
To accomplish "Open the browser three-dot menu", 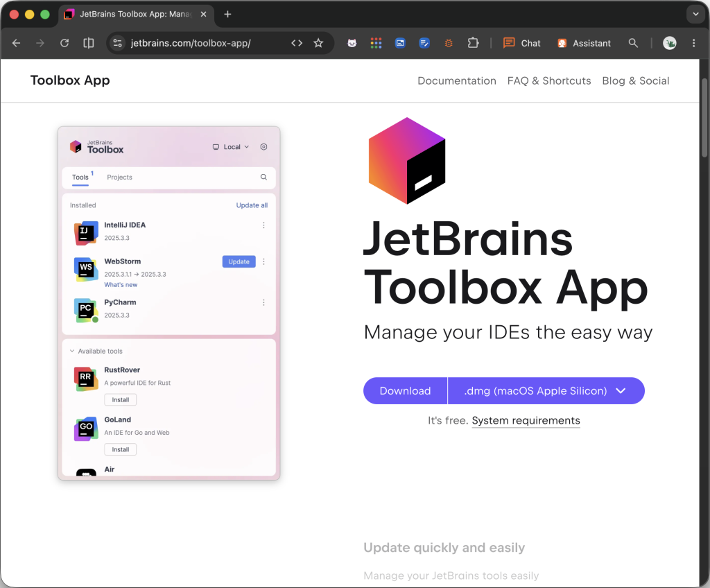I will [x=693, y=43].
